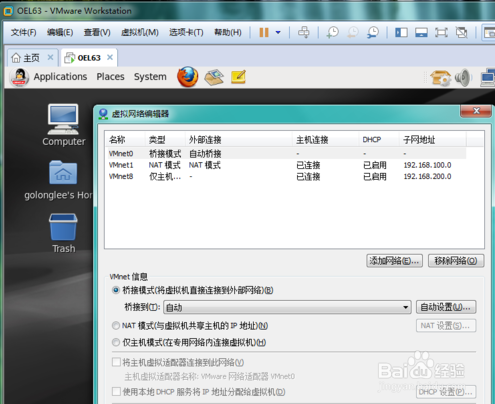Toggle the library sidebar view icon

click(401, 32)
